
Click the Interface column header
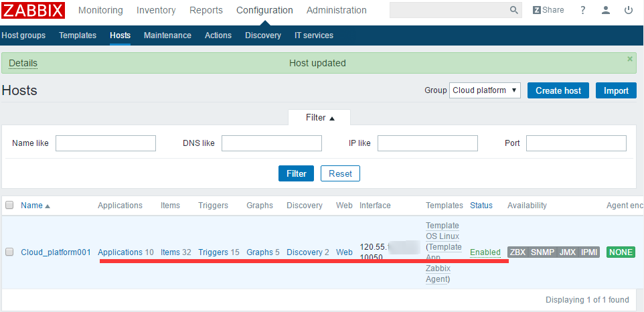coord(375,206)
